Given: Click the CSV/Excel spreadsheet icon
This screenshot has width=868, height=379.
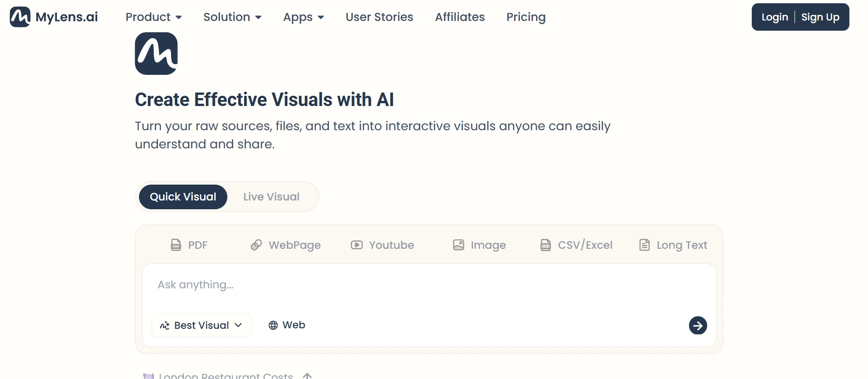Looking at the screenshot, I should point(545,245).
